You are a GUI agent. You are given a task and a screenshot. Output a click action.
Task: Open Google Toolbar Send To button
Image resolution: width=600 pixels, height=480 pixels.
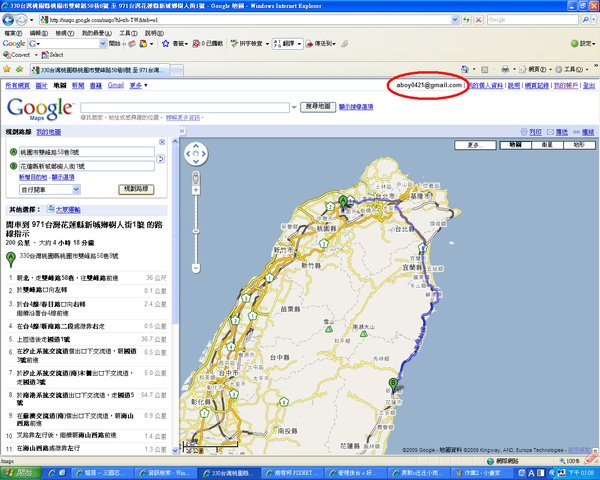click(x=321, y=44)
